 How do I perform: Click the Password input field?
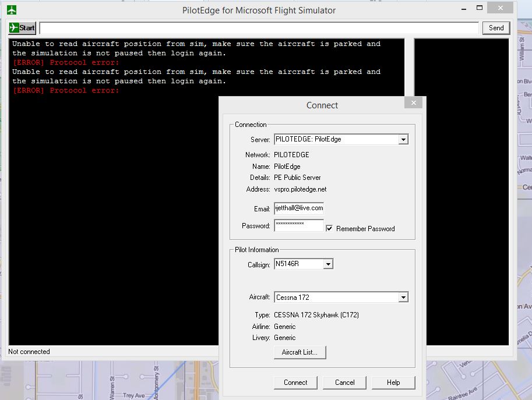(299, 225)
